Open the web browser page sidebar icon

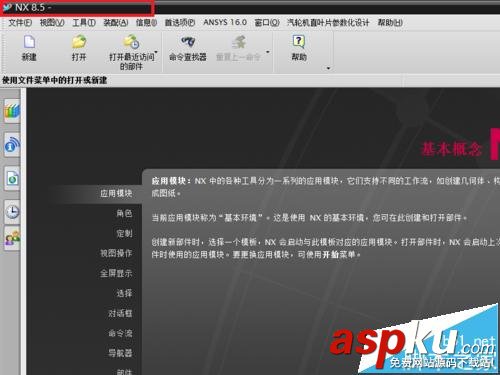click(x=12, y=178)
